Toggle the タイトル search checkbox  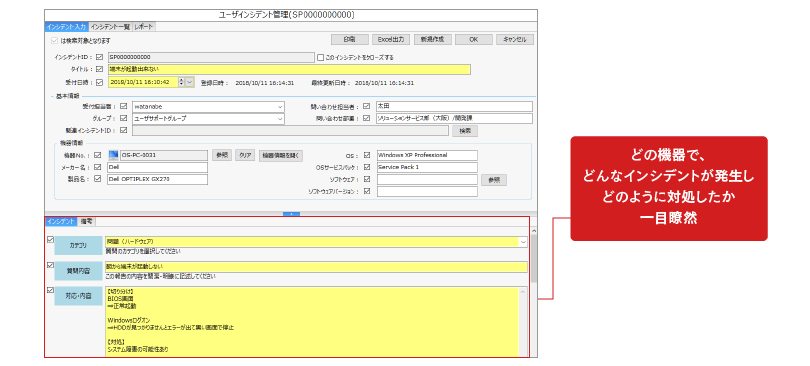pos(99,69)
